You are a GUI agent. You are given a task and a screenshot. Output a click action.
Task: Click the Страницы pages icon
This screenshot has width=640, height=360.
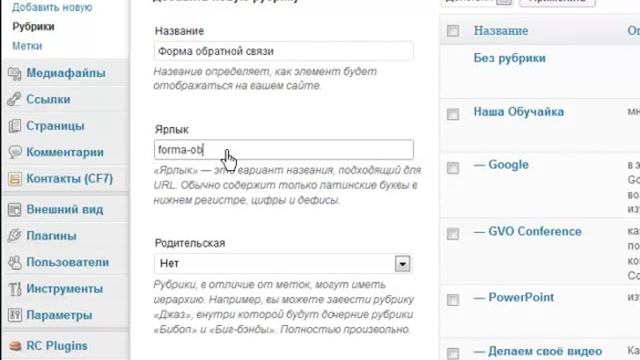15,126
